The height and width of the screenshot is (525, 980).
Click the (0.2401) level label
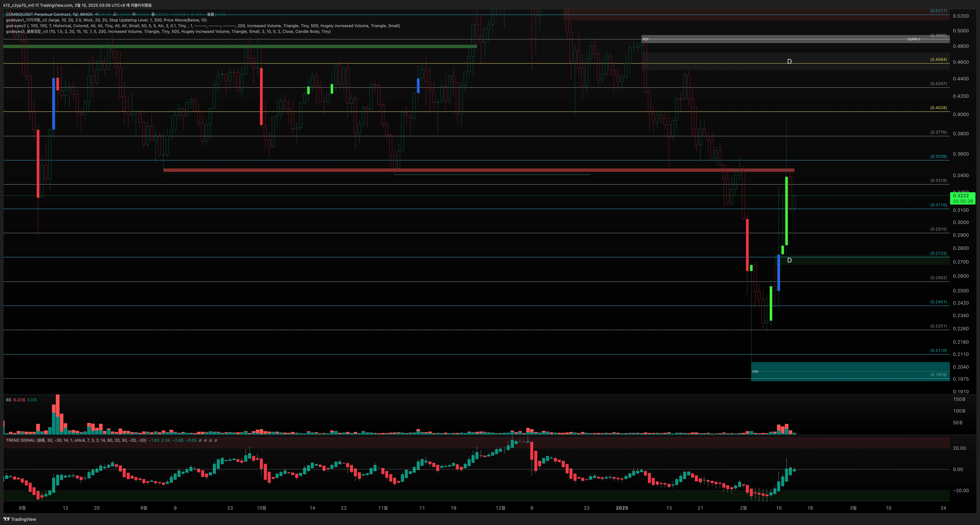click(939, 302)
